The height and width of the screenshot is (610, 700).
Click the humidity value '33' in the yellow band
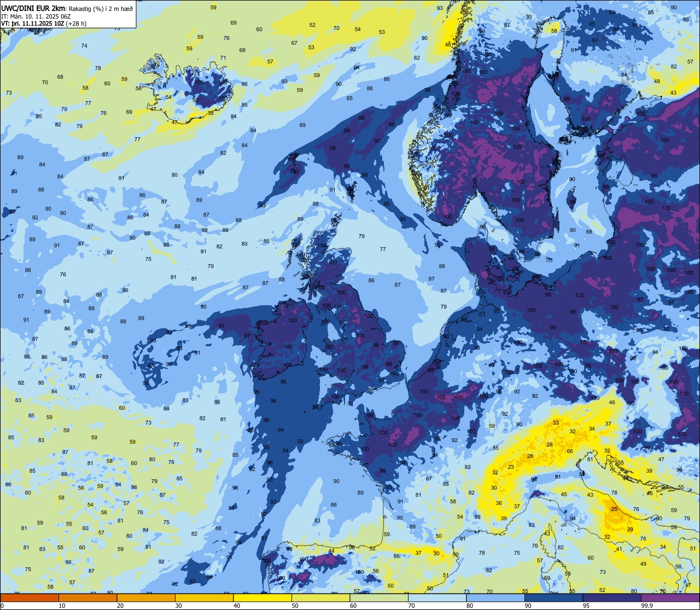(556, 422)
